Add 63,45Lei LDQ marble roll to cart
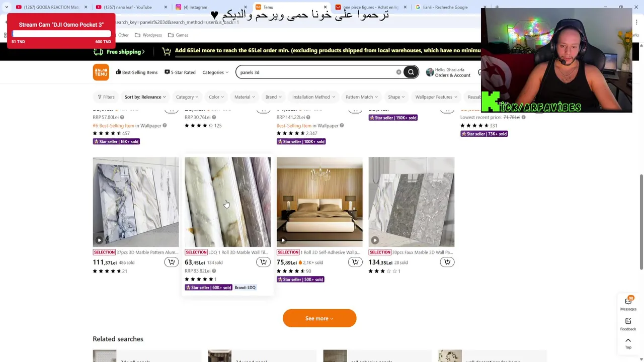Screen dimensions: 644x362 (x=263, y=262)
